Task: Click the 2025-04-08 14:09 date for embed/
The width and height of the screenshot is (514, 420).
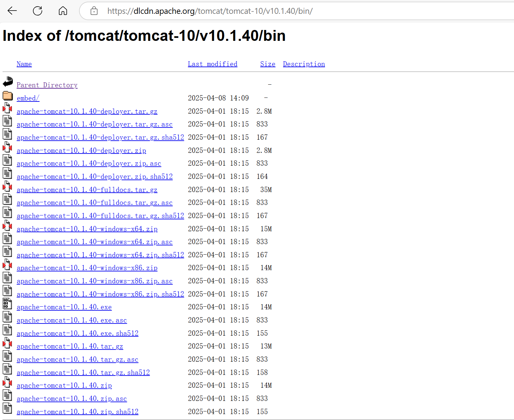Action: coord(218,98)
